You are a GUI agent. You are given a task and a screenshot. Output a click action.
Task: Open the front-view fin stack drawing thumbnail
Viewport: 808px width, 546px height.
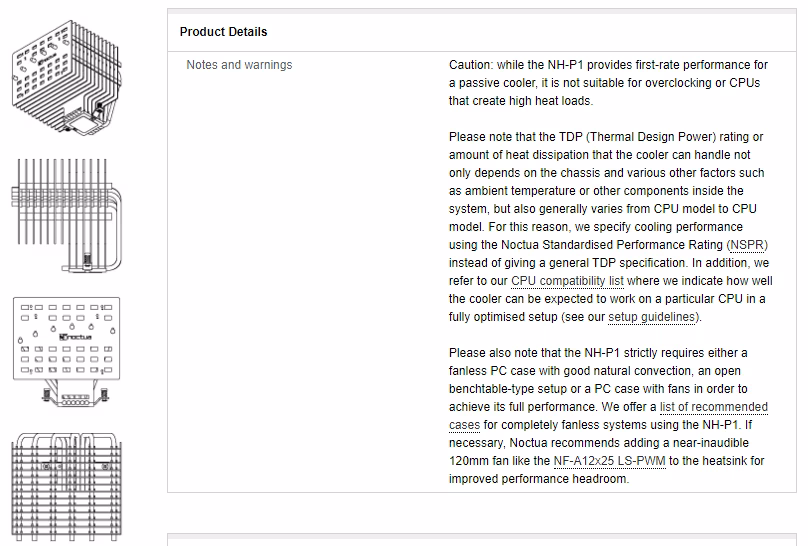(x=67, y=488)
